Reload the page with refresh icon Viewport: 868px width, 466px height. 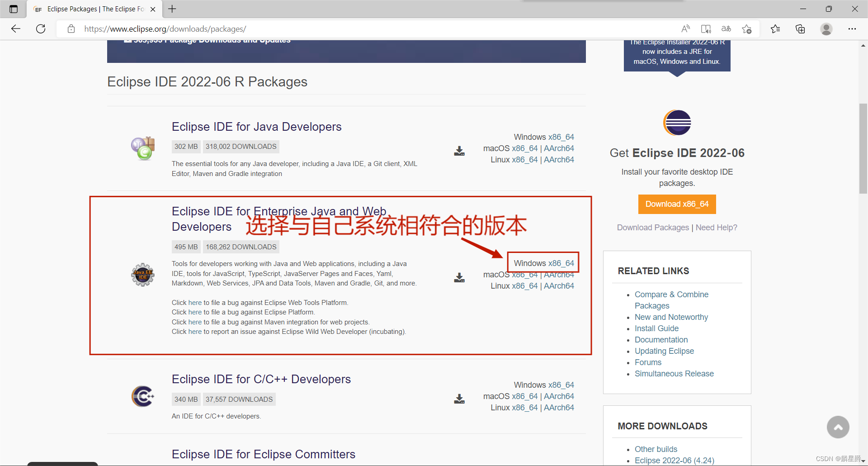(41, 29)
